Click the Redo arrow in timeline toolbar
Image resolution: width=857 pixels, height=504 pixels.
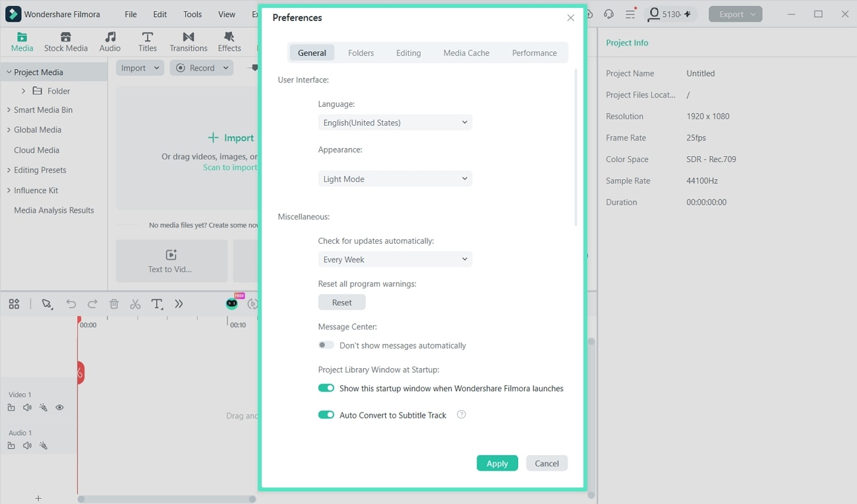click(92, 304)
